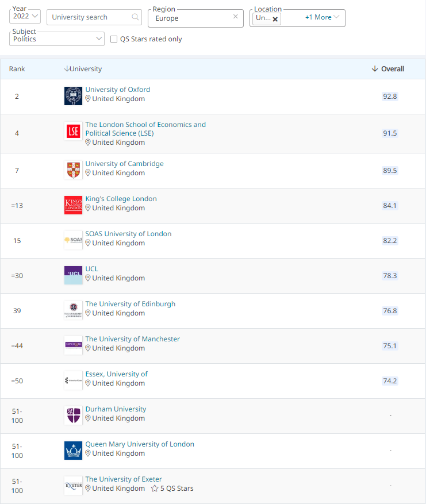This screenshot has height=504, width=426.
Task: Click SOAS overall score 82.2
Action: point(390,240)
